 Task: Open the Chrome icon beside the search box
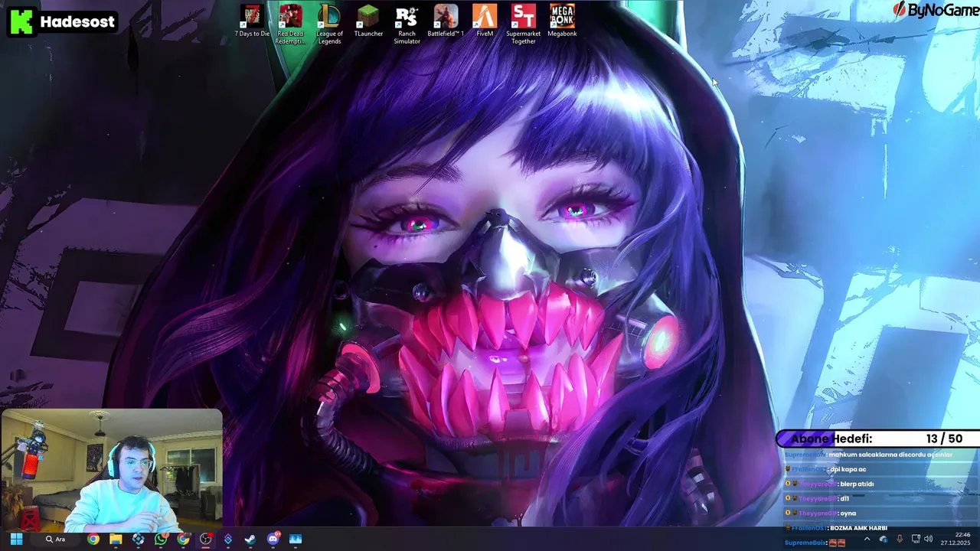point(93,539)
